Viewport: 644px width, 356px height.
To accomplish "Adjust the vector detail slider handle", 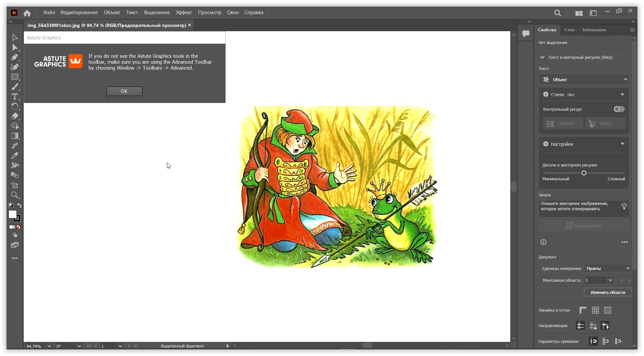I will [x=584, y=173].
